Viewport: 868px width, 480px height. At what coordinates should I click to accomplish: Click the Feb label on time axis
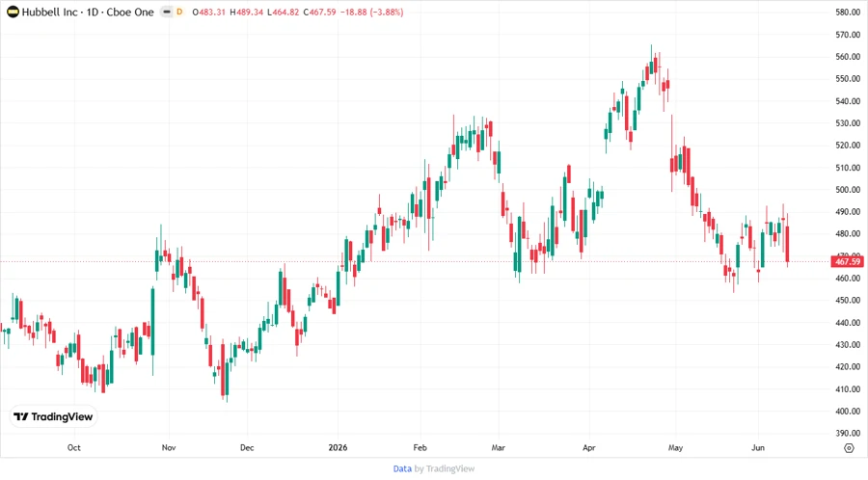(x=420, y=447)
